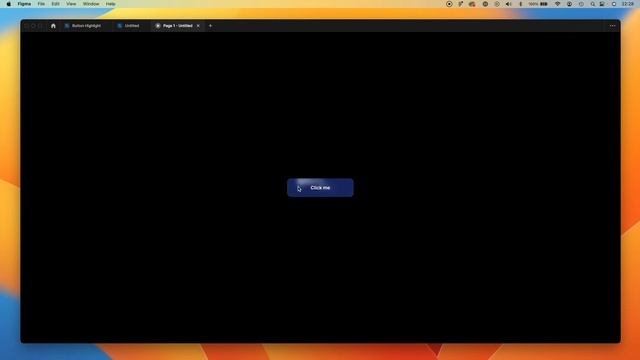Viewport: 640px width, 360px height.
Task: Open the Edit menu
Action: click(x=56, y=4)
